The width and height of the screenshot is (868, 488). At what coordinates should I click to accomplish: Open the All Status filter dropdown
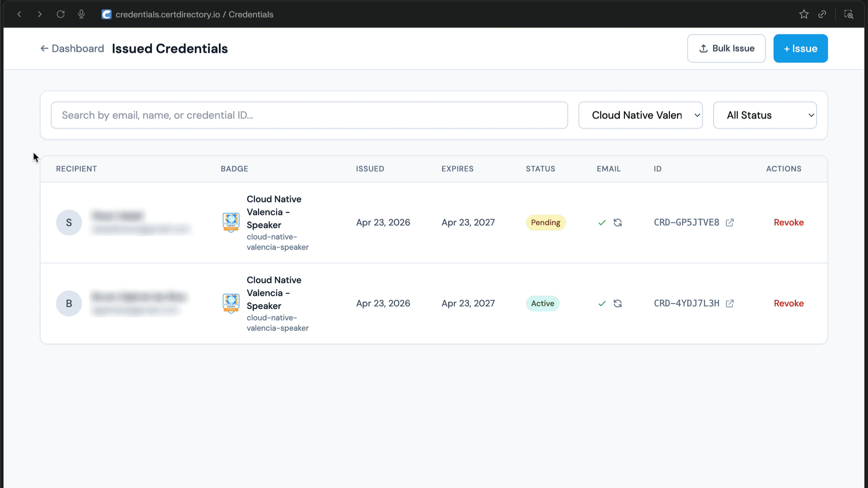point(765,115)
